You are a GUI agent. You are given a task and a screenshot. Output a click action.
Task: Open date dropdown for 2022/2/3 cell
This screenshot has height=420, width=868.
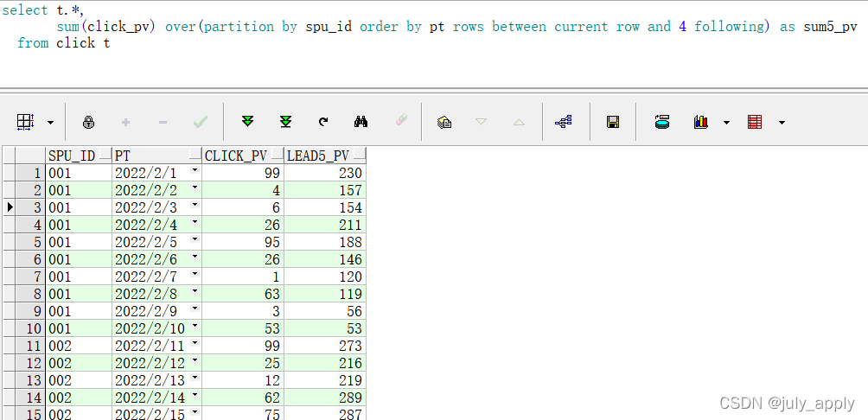tap(195, 205)
